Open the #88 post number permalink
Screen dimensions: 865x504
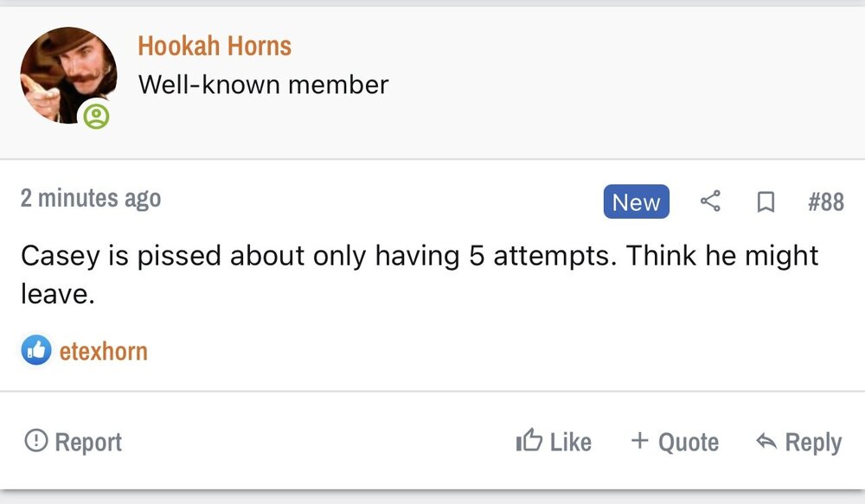825,202
